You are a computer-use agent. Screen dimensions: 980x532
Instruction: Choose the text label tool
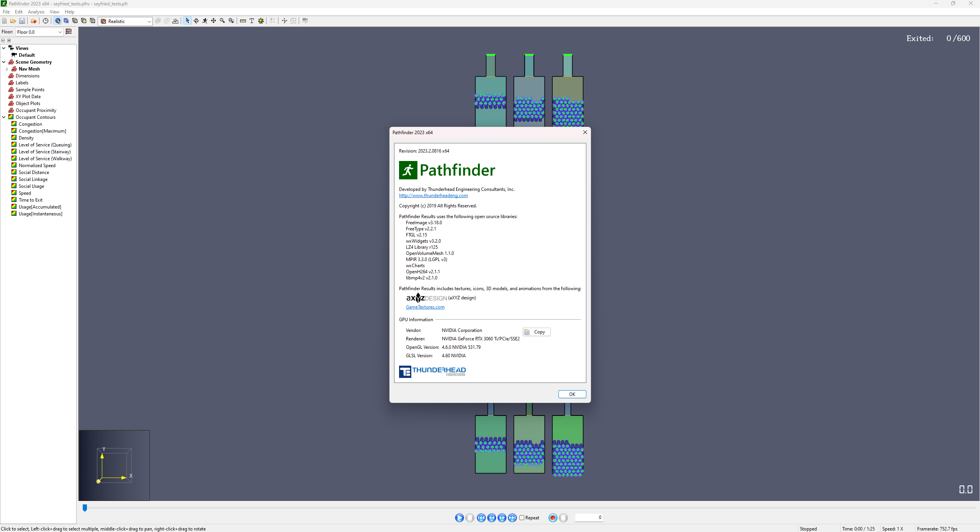pyautogui.click(x=252, y=21)
